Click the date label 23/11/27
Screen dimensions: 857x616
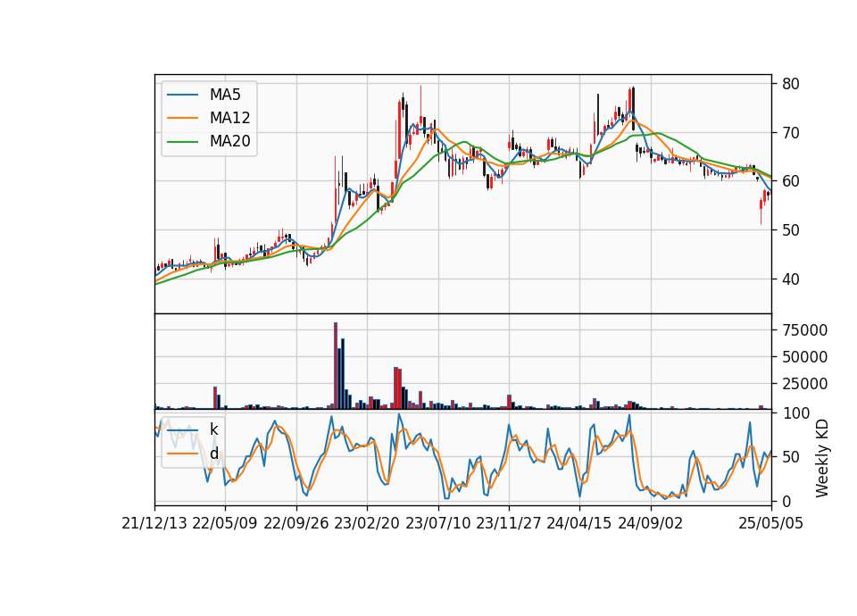(x=508, y=523)
